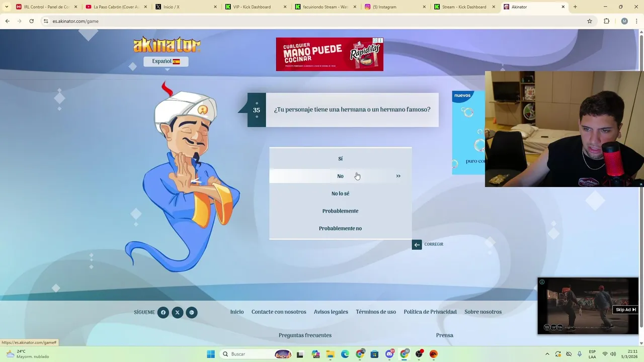The height and width of the screenshot is (362, 644).
Task: Show hidden system tray icons
Action: (x=547, y=354)
